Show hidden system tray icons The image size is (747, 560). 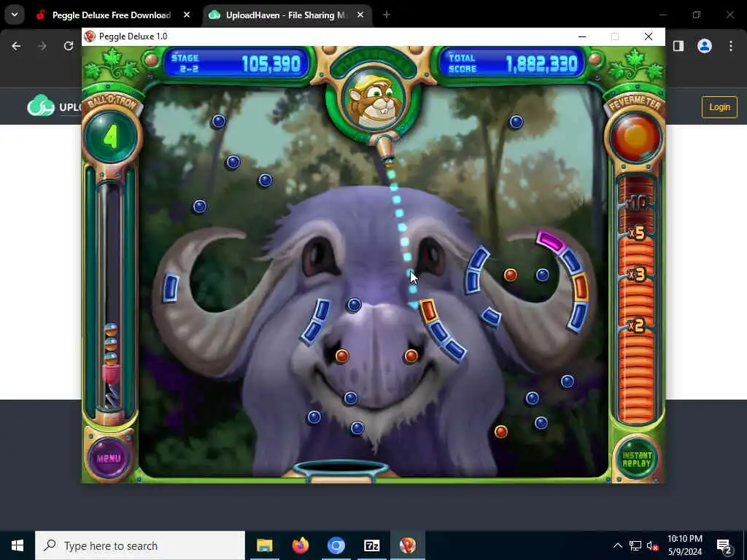617,545
